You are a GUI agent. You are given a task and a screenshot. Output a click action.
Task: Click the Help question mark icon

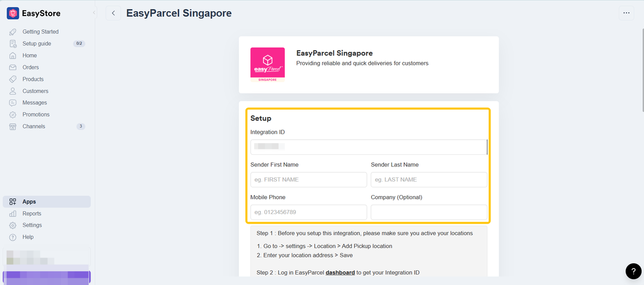coord(13,237)
